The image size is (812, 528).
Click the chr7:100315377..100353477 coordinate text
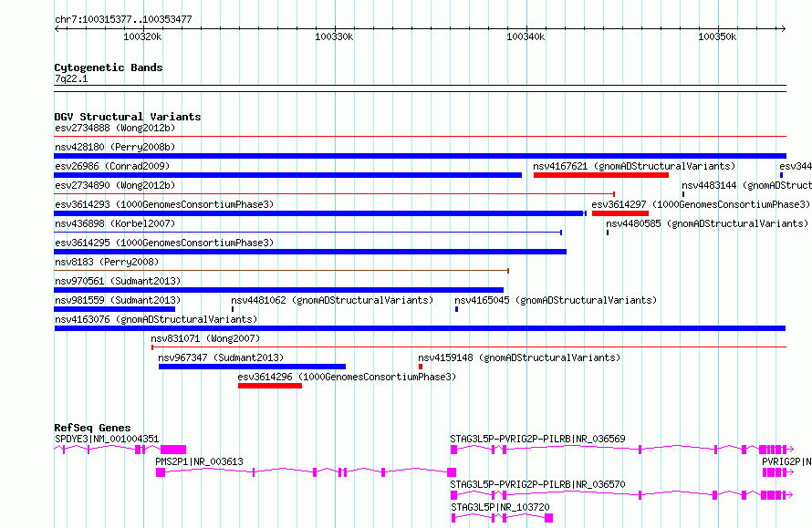[123, 20]
